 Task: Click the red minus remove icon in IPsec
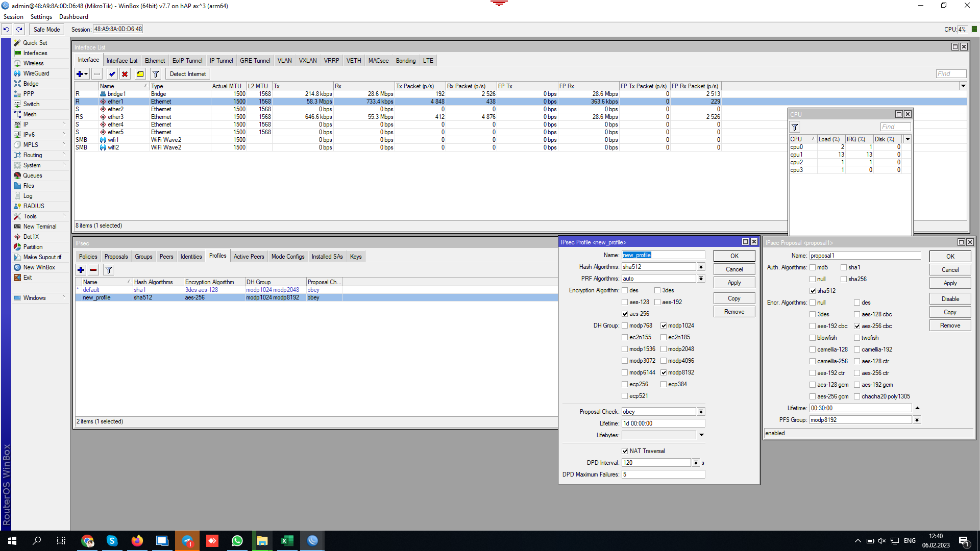(93, 270)
